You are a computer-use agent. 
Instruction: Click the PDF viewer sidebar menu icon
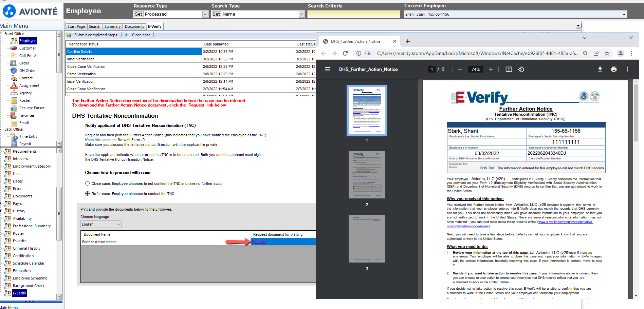(x=328, y=69)
